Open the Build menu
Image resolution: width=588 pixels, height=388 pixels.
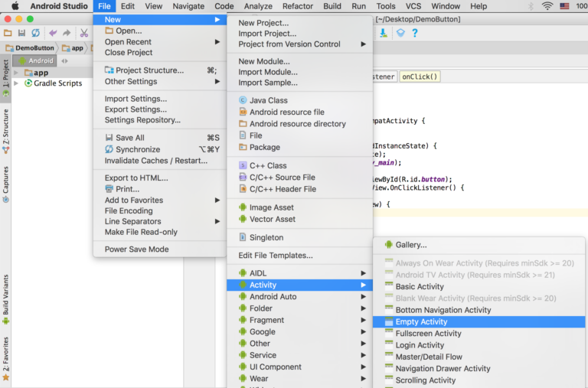click(x=332, y=6)
